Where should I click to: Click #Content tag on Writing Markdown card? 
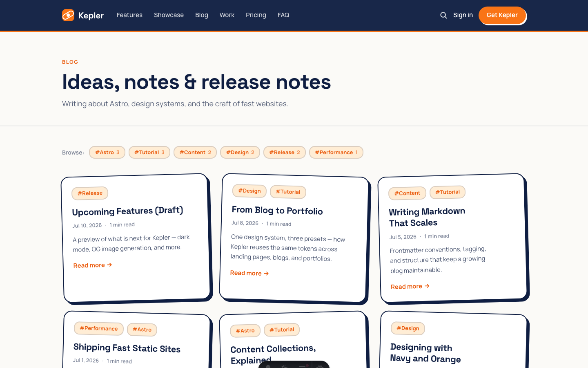click(407, 193)
